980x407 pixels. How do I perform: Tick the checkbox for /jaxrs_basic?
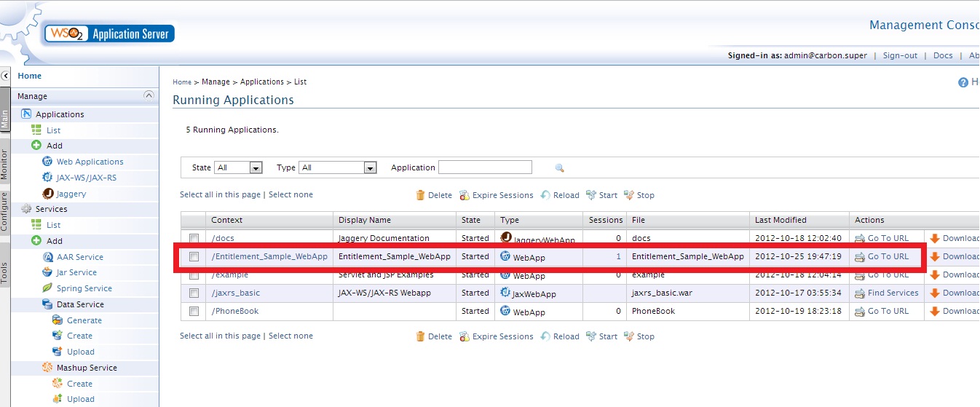pyautogui.click(x=194, y=293)
